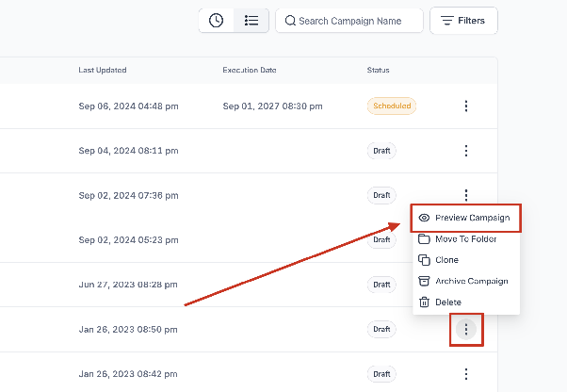567x392 pixels.
Task: Click Draft badge in Jan 26 08:50 pm row
Action: (x=381, y=329)
